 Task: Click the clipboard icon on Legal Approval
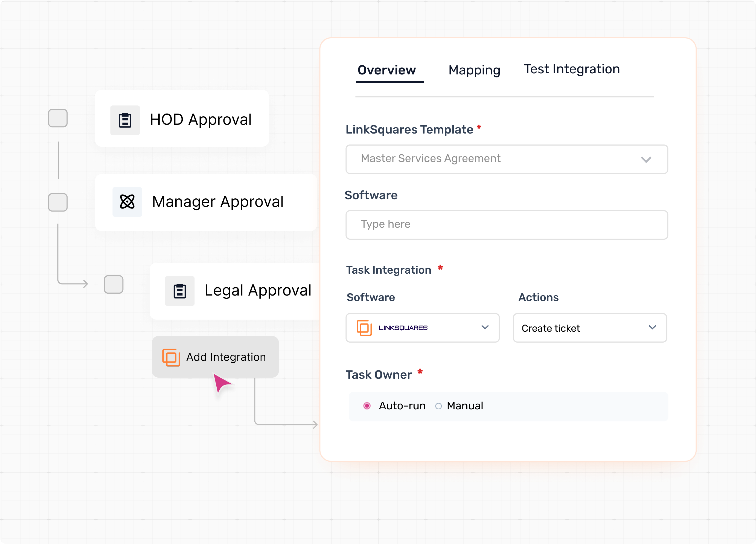[x=180, y=291]
